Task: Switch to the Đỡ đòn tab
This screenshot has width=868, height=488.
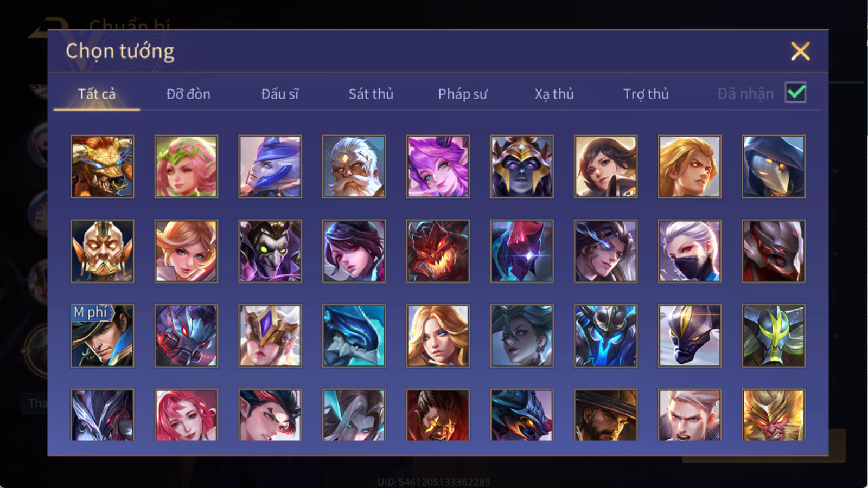Action: [188, 94]
